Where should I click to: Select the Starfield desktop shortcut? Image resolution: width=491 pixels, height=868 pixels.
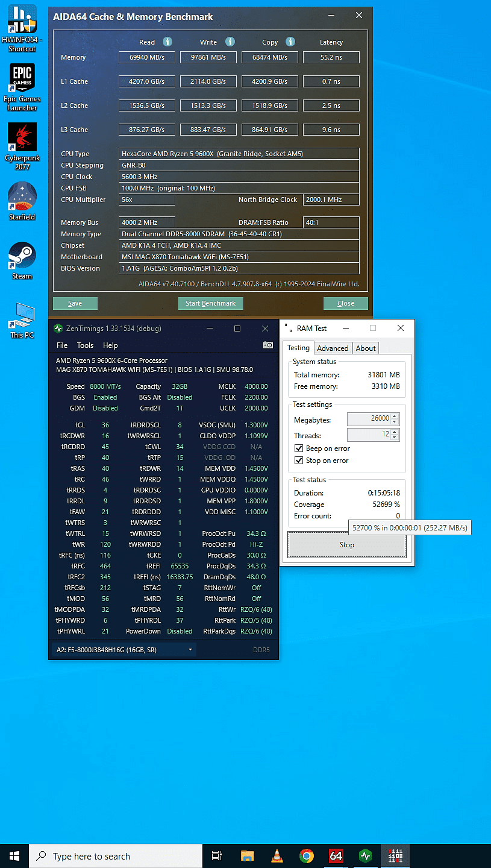(22, 201)
